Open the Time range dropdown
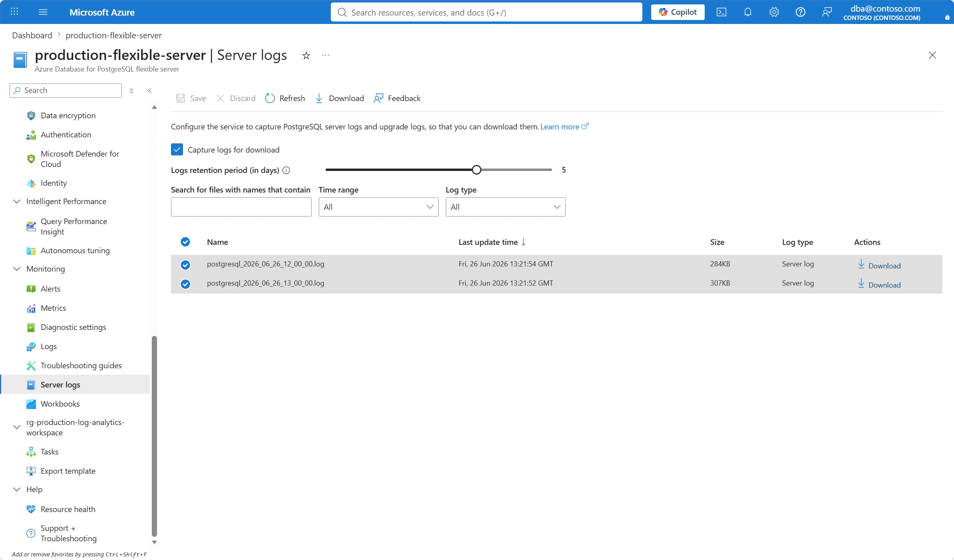Screen dimensions: 954x560 pos(379,207)
